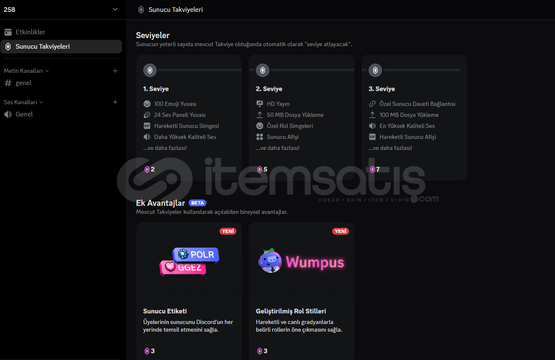Click the Özel Rol Simgeleri icon
The width and height of the screenshot is (555, 360).
click(259, 126)
